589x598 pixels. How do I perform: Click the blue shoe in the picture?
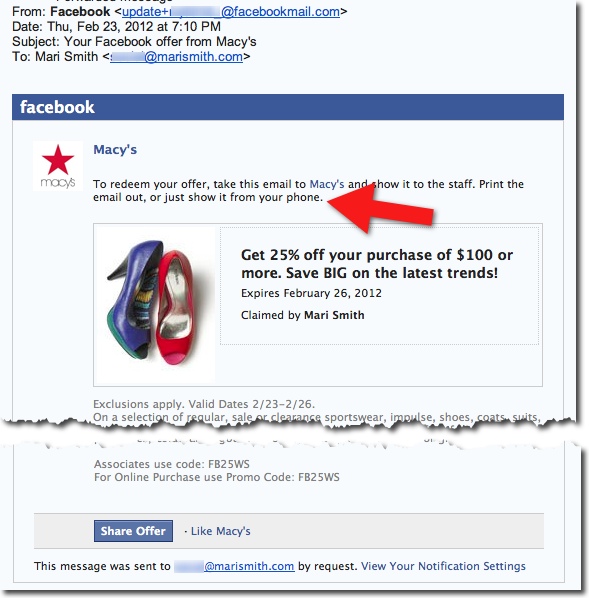[x=134, y=299]
